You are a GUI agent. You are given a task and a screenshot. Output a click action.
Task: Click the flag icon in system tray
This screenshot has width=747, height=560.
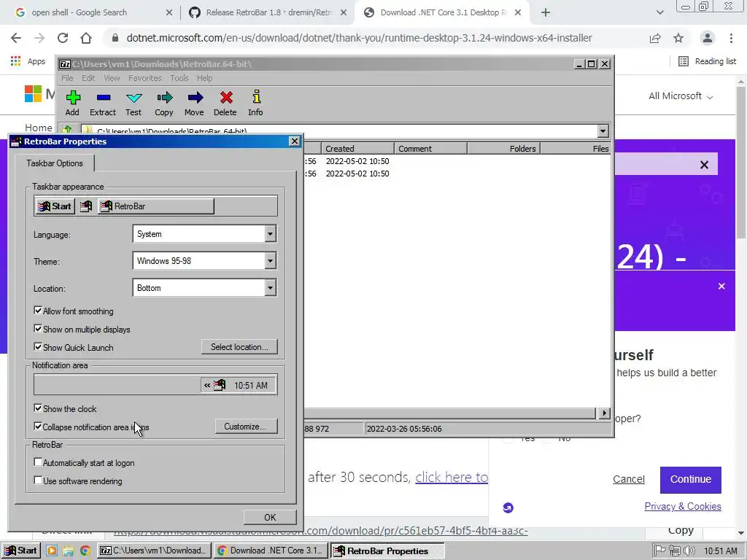tap(660, 551)
